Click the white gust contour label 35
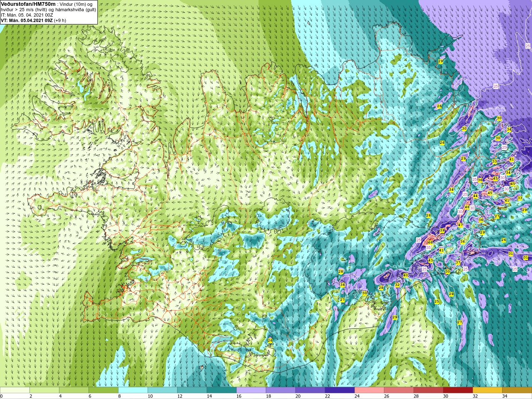 (x=429, y=247)
